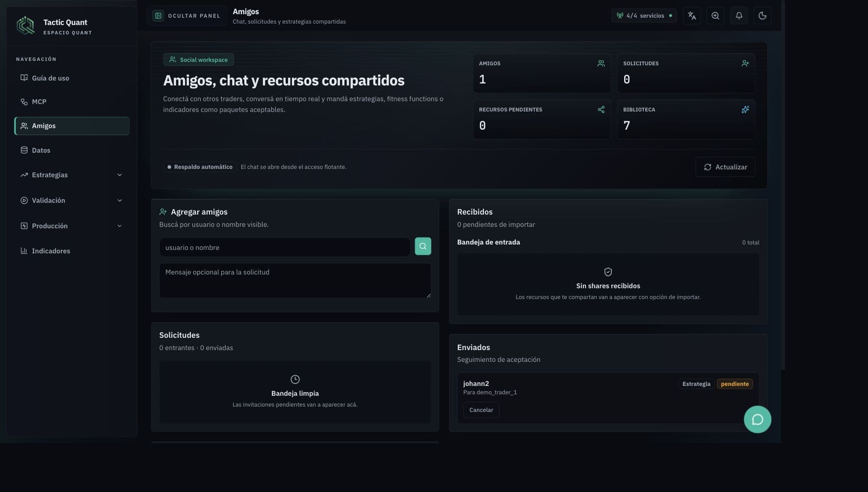Toggle dark mode moon icon
The width and height of the screenshot is (868, 492).
[x=763, y=16]
